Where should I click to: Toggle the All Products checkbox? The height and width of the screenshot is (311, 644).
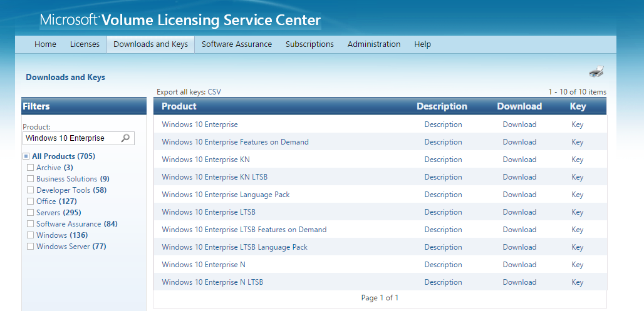point(26,156)
